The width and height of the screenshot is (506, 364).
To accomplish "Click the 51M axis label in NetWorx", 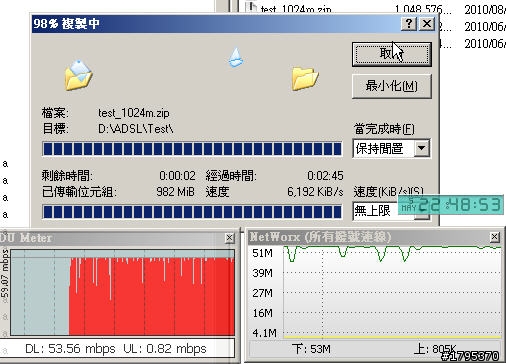I will click(262, 253).
